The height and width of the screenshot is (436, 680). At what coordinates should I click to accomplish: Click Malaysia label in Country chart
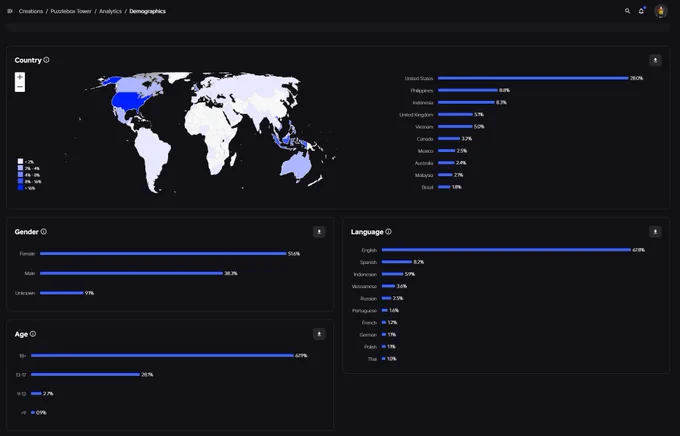[x=424, y=175]
